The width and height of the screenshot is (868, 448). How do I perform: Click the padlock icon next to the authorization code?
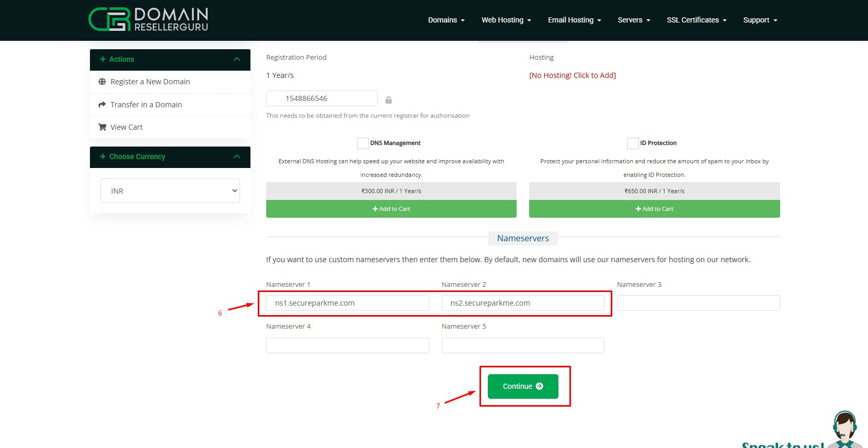click(x=389, y=100)
